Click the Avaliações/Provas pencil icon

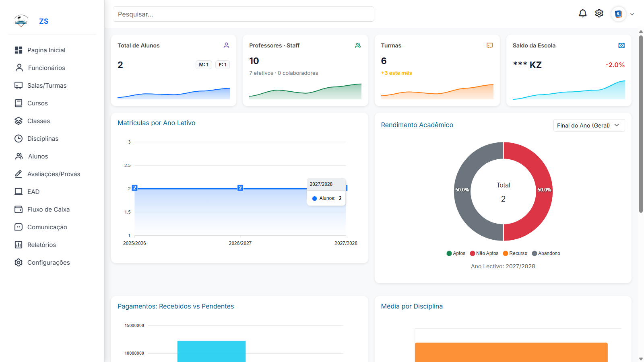19,174
